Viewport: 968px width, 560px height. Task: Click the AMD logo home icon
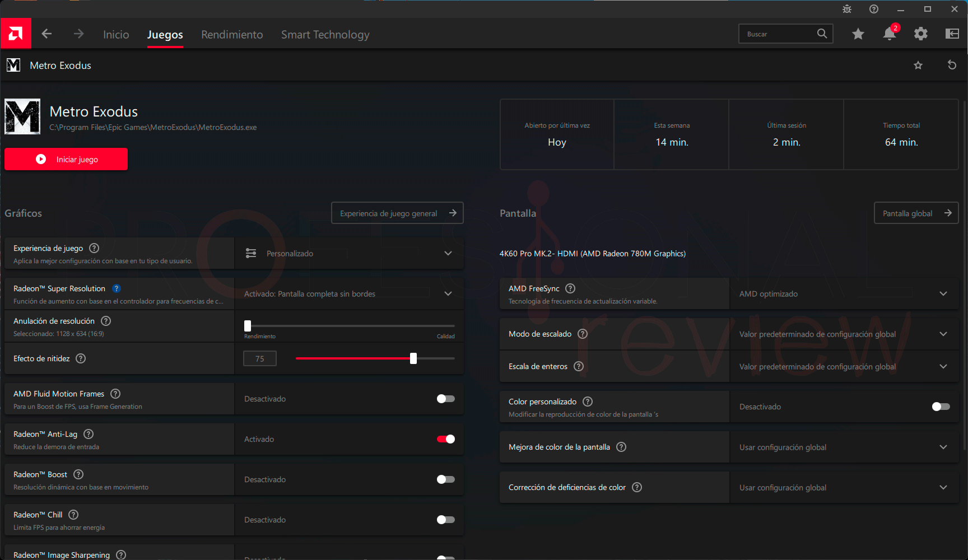click(x=16, y=34)
